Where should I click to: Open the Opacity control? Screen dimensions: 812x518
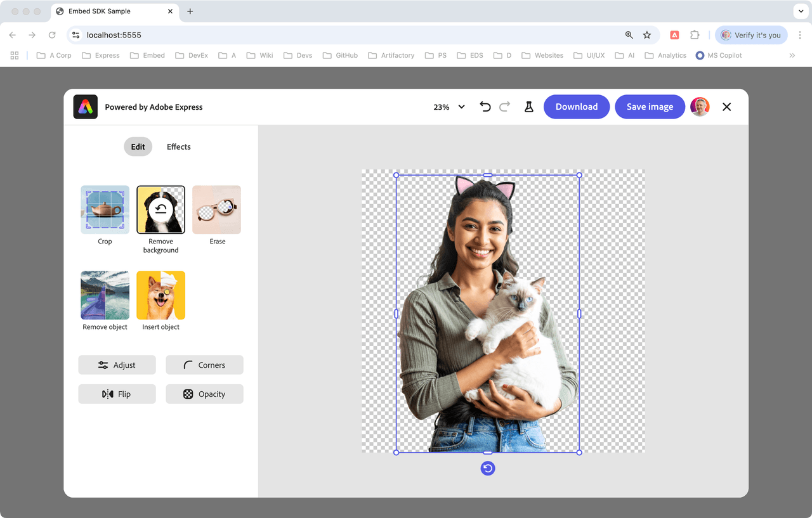click(204, 394)
